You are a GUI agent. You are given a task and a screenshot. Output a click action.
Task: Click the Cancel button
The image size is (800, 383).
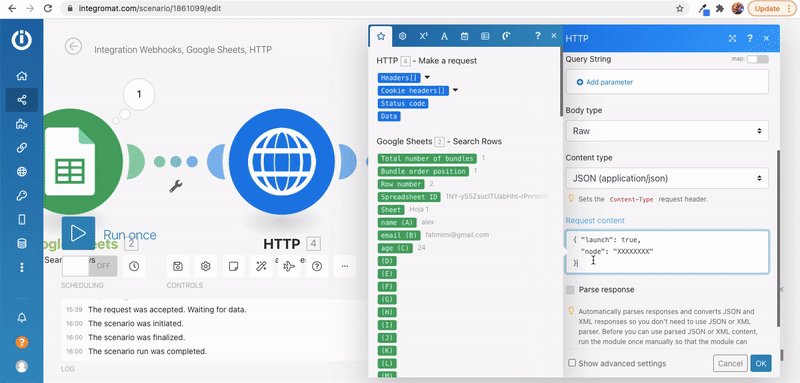[730, 364]
